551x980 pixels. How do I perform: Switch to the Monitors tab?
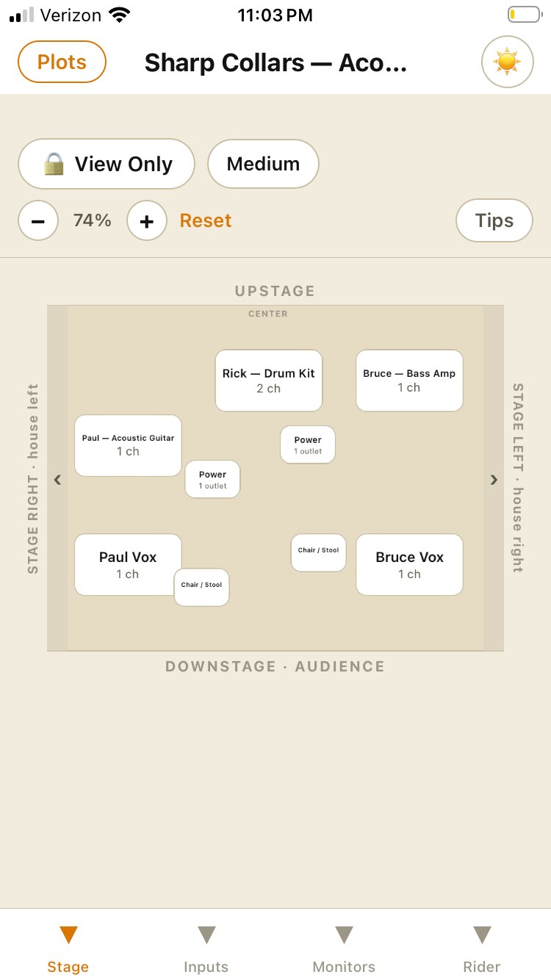click(344, 949)
